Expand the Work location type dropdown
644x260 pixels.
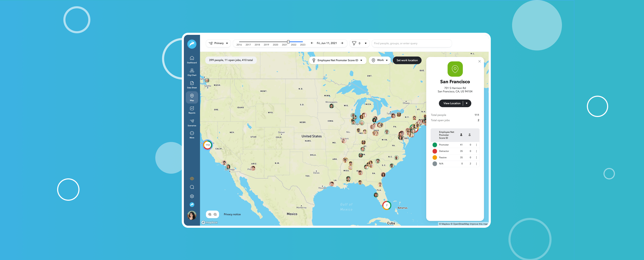click(x=380, y=60)
